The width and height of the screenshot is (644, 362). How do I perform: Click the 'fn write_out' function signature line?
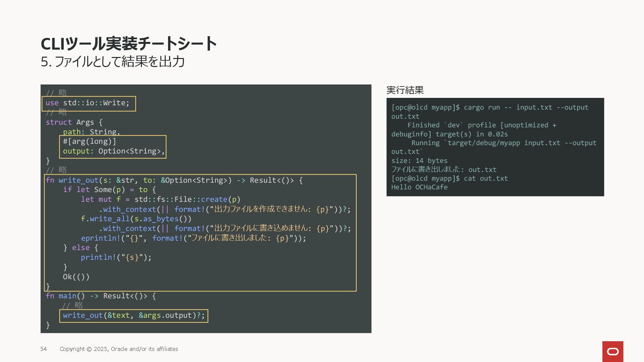coord(174,180)
